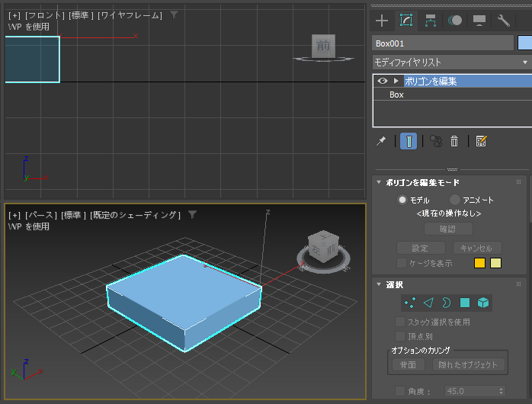Click the Pin Stack icon
The width and height of the screenshot is (532, 404).
[x=381, y=141]
